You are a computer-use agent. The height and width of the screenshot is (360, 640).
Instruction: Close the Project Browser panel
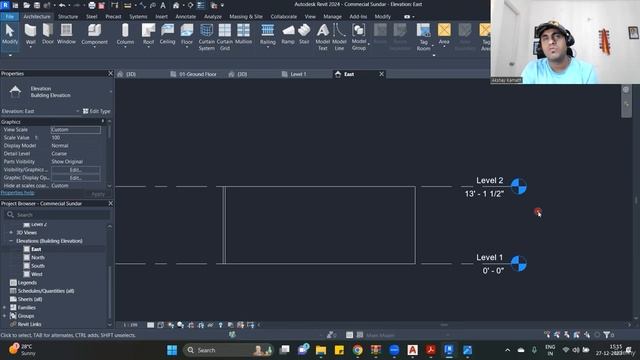coord(110,203)
